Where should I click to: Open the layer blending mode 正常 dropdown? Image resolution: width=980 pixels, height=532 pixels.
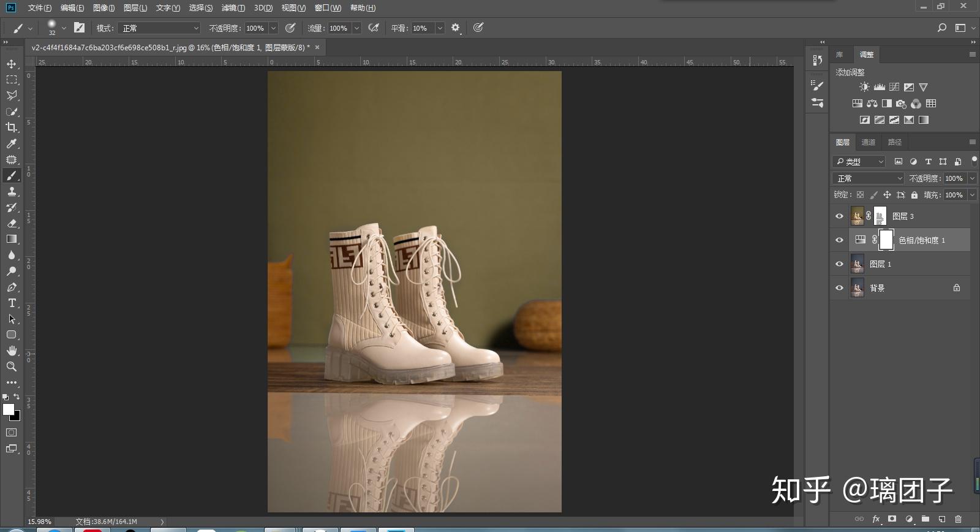click(x=868, y=178)
